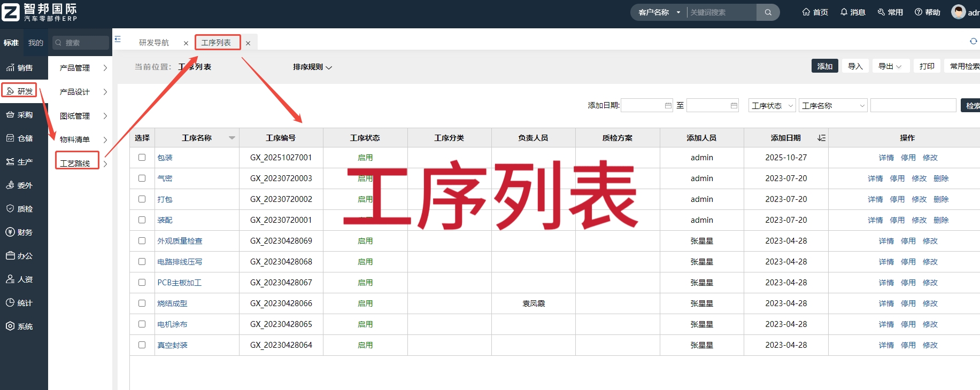The width and height of the screenshot is (980, 390).
Task: Go to 首页 home page
Action: [815, 12]
